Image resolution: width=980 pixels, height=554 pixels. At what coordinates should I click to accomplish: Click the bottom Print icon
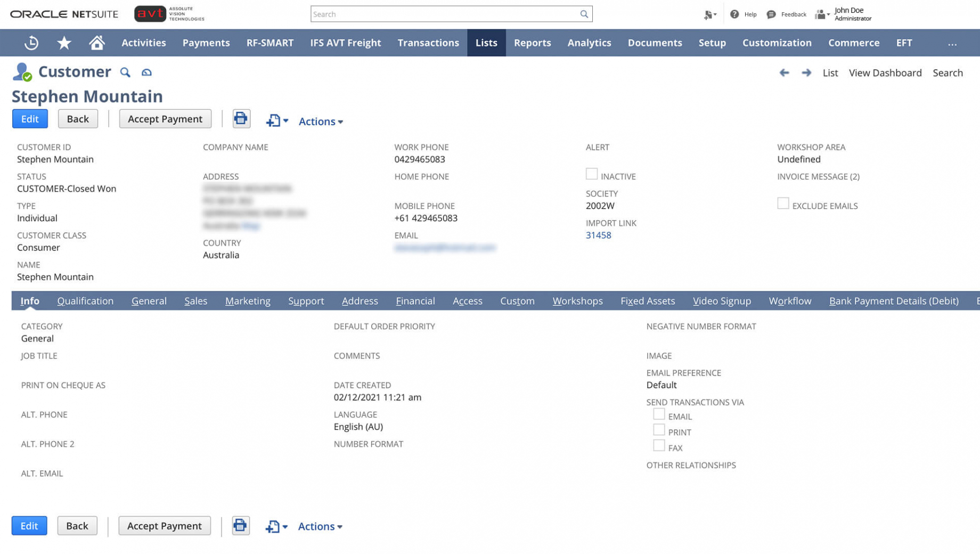[241, 525]
